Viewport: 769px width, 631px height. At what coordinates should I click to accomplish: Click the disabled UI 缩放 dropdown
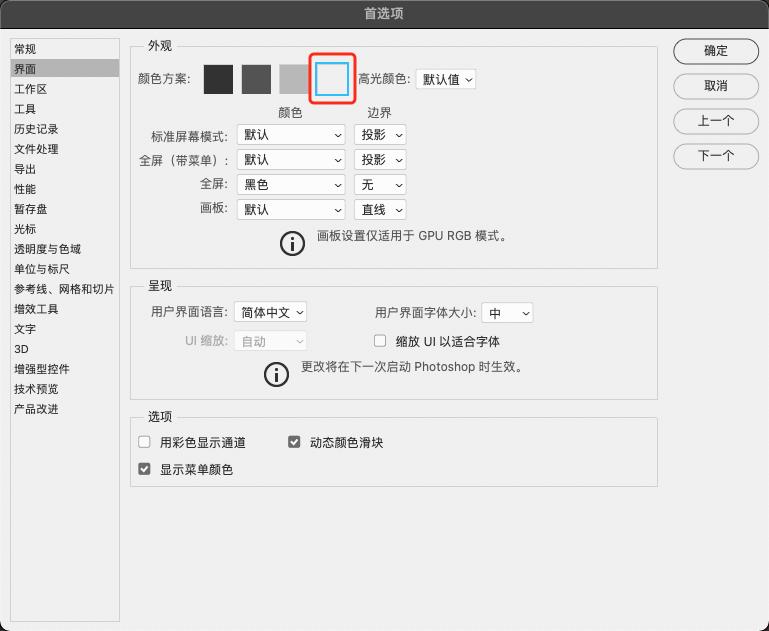tap(270, 341)
